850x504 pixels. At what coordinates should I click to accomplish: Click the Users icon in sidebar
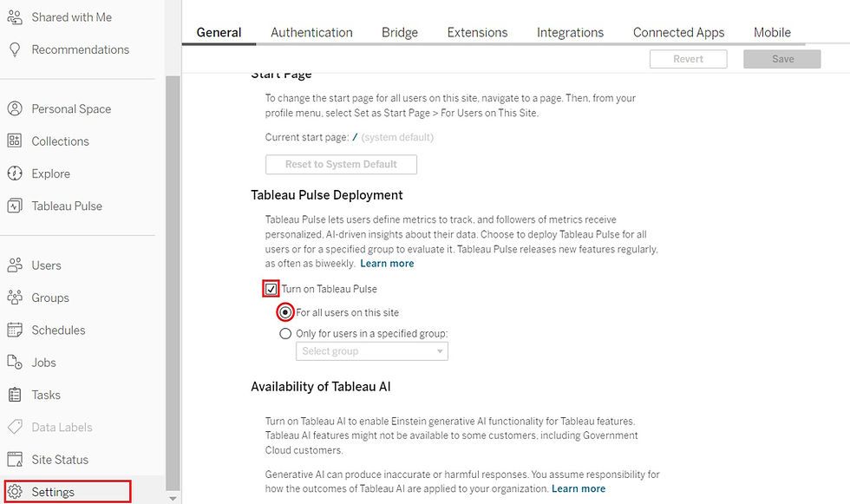pyautogui.click(x=15, y=265)
